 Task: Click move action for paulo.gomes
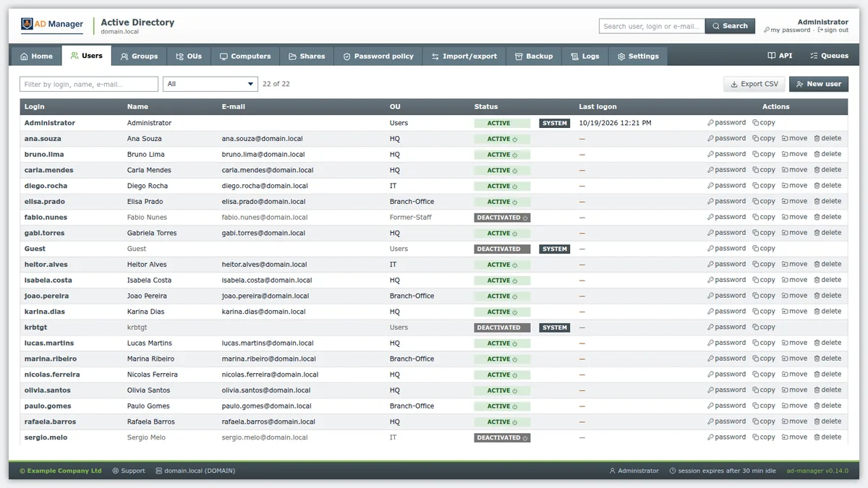click(x=794, y=406)
